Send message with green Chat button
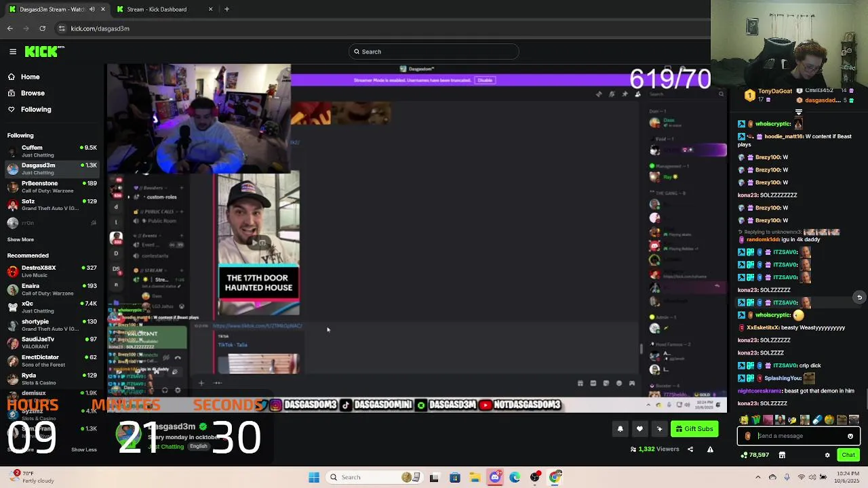 (848, 455)
